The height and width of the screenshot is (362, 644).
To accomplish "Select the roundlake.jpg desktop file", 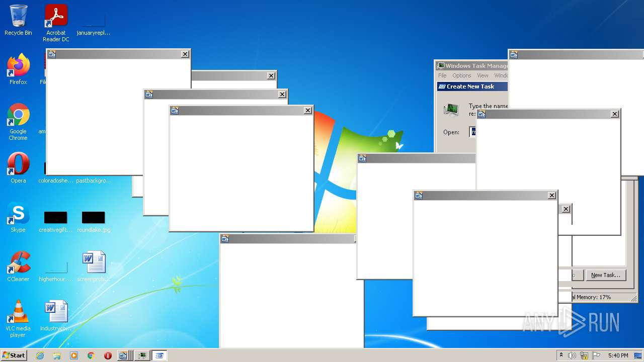I will [94, 221].
